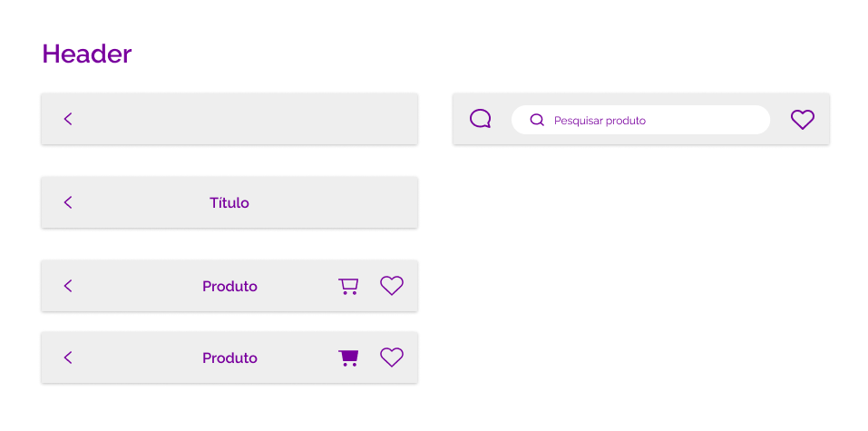Screen dimensions: 868x431
Task: Click back arrow in Produto header with filled cart
Action: coord(68,358)
